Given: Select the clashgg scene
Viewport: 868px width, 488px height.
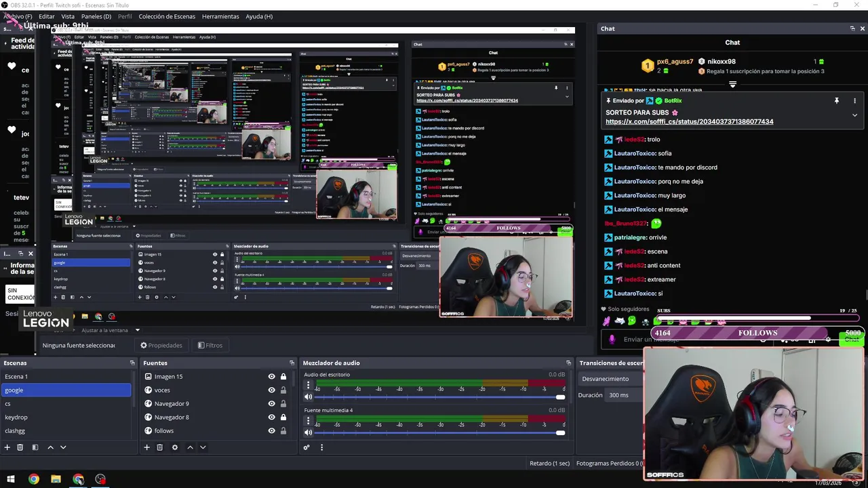Looking at the screenshot, I should pos(66,430).
